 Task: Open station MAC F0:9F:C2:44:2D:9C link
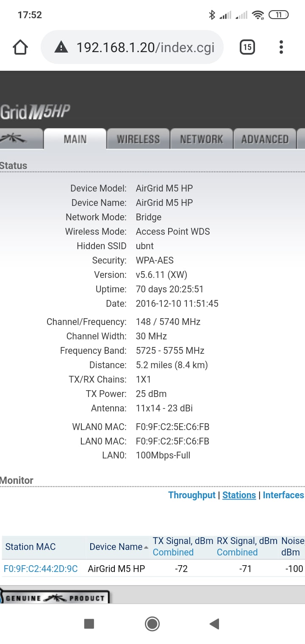click(41, 569)
